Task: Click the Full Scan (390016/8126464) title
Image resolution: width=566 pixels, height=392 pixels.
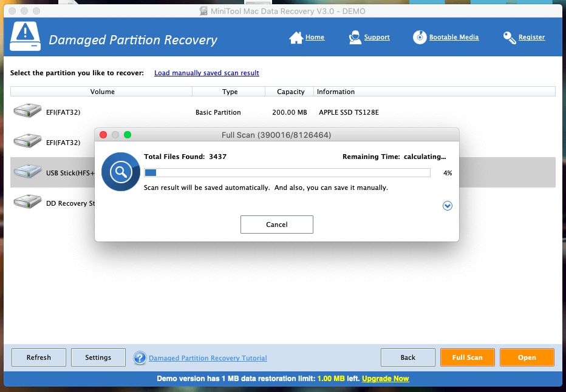Action: click(x=276, y=135)
